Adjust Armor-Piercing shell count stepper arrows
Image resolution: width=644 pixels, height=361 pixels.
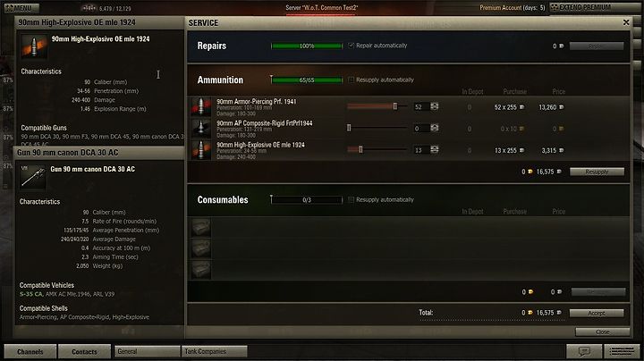coord(434,106)
